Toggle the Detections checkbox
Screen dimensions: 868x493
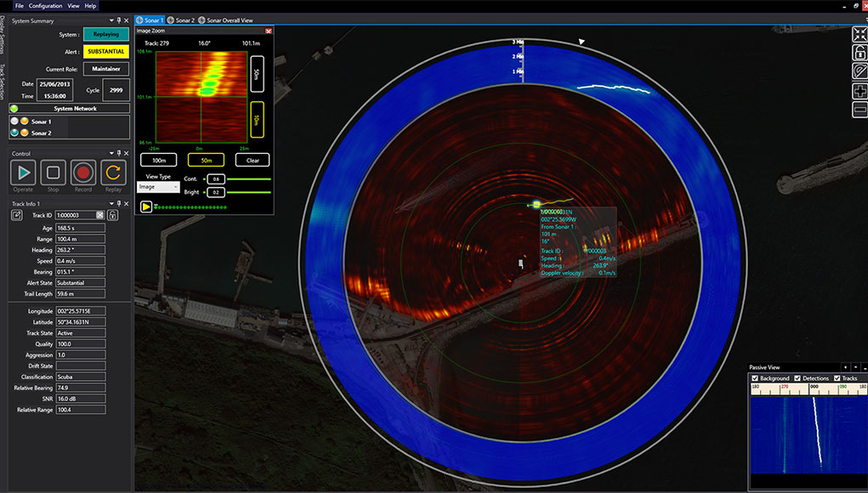point(797,378)
